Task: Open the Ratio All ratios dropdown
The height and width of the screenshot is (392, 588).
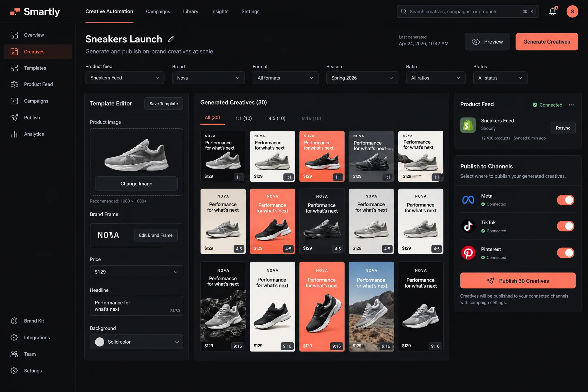Action: [436, 78]
